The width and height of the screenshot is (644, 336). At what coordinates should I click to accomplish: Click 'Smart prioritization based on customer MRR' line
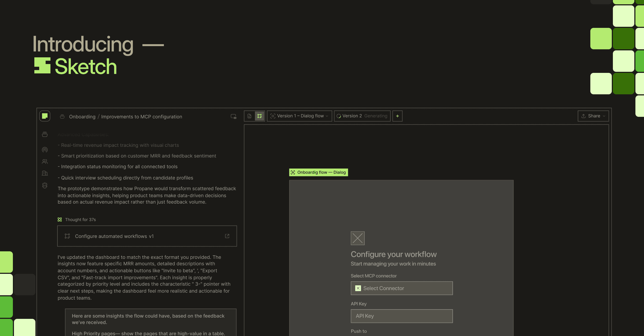[x=137, y=156]
